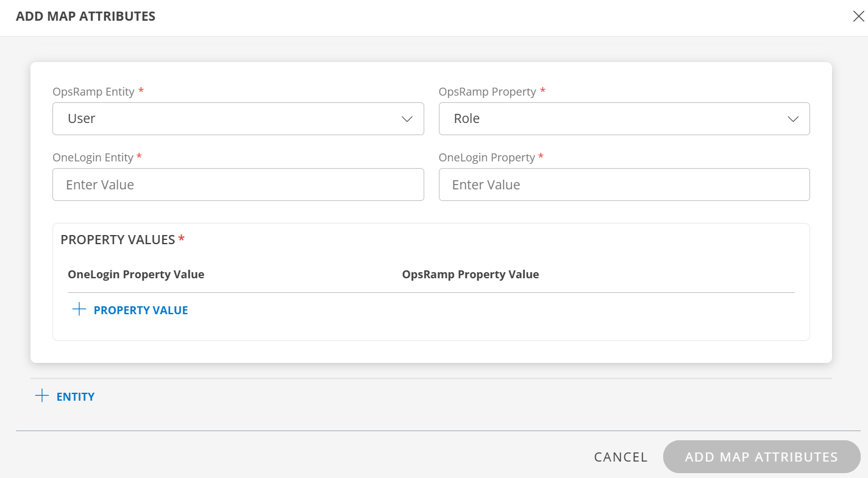Add a new PROPERTY VALUE row
Image resolution: width=868 pixels, height=478 pixels.
coord(140,311)
